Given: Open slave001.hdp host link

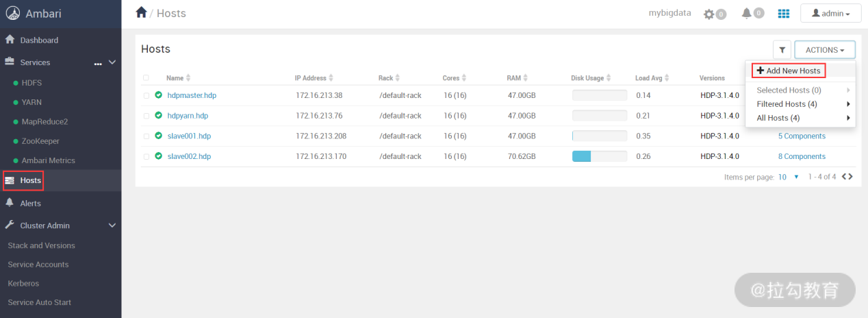Looking at the screenshot, I should click(189, 136).
